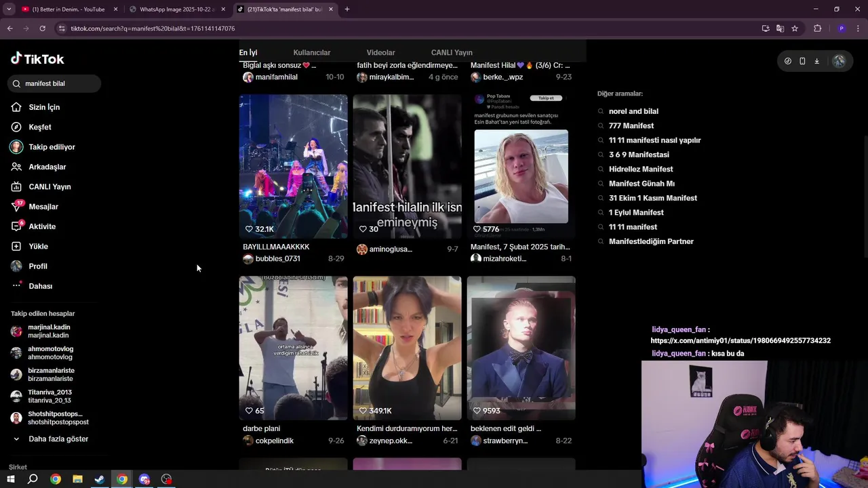The height and width of the screenshot is (488, 868).
Task: Open video with 30 likes by aminoglusa
Action: click(407, 166)
